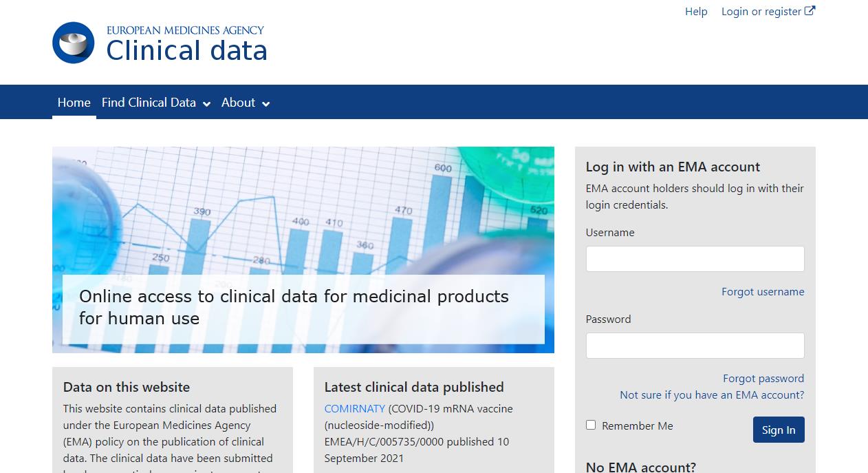This screenshot has width=868, height=473.
Task: Open the Forgot password link
Action: click(763, 378)
